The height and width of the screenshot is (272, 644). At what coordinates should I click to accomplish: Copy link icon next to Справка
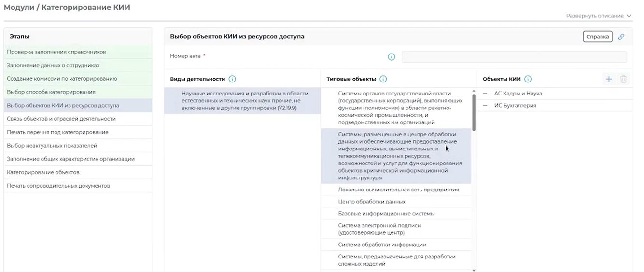tap(621, 37)
